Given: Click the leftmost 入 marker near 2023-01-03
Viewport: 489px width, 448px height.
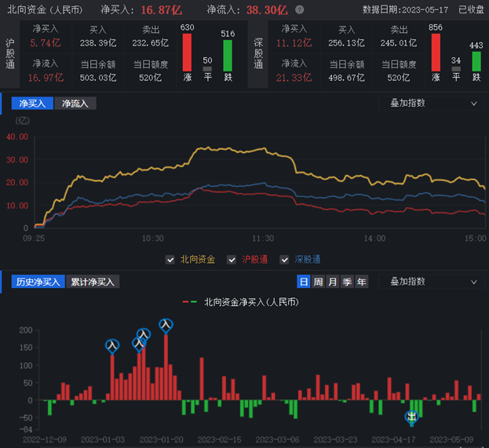Looking at the screenshot, I should pyautogui.click(x=112, y=344).
